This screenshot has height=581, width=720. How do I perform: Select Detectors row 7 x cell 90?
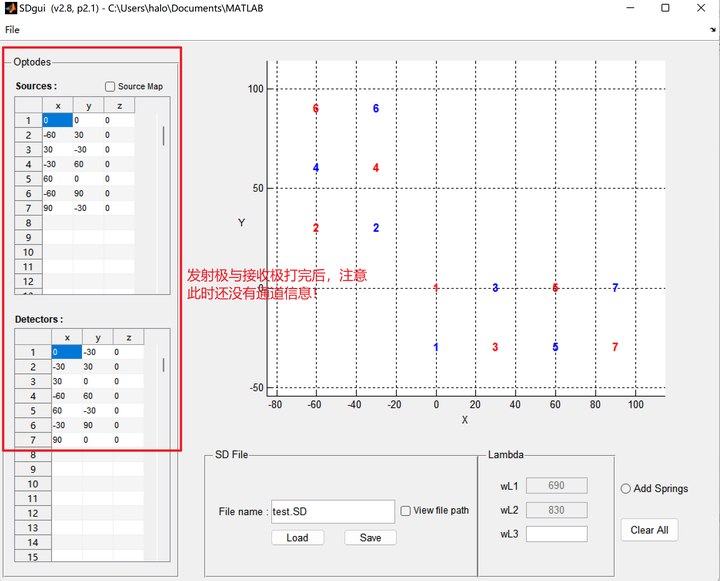coord(67,440)
